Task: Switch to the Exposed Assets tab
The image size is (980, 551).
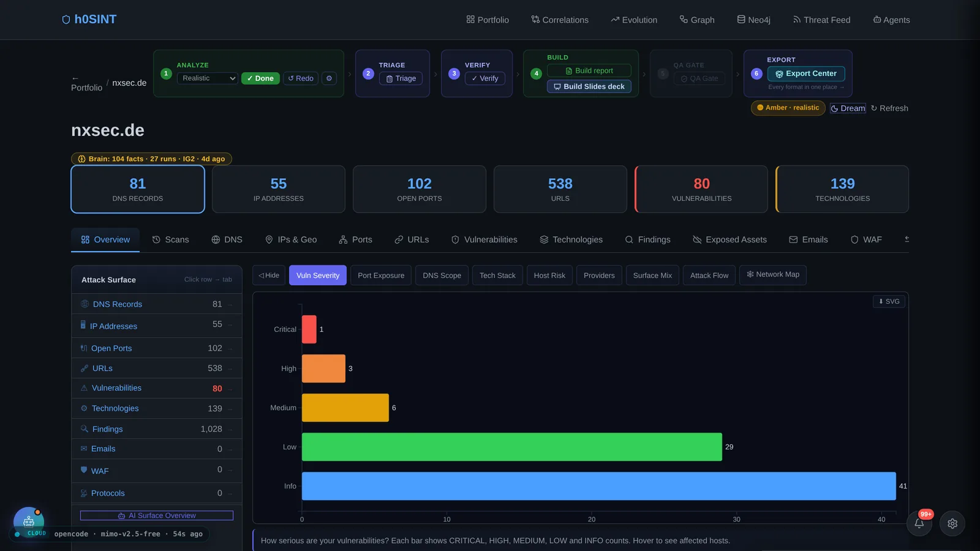Action: pos(729,239)
